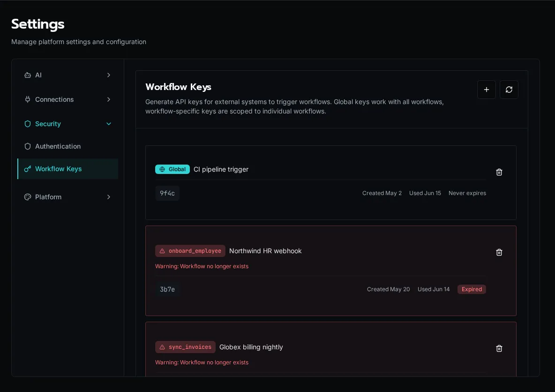Click warning triangle on sync_invoices badge

click(162, 347)
